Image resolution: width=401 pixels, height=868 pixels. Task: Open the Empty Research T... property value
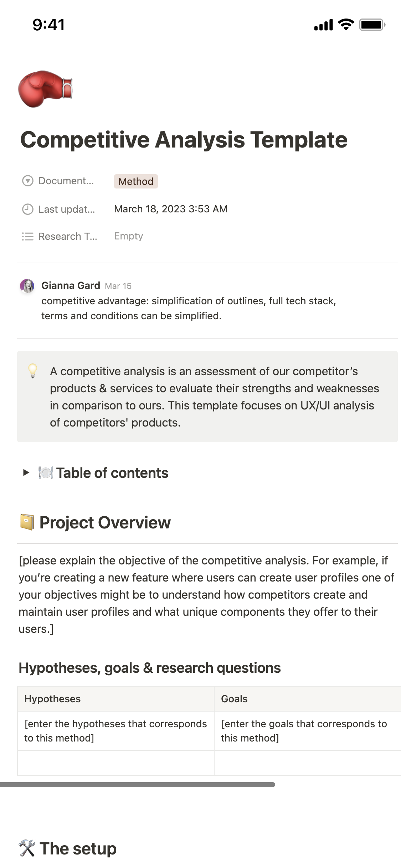[x=128, y=236]
